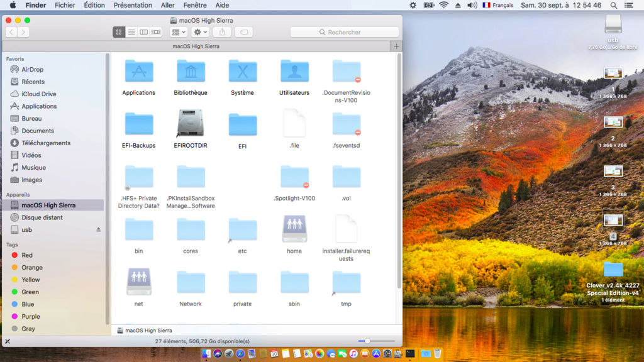
Task: Go forward with the forward arrow
Action: coord(23,32)
